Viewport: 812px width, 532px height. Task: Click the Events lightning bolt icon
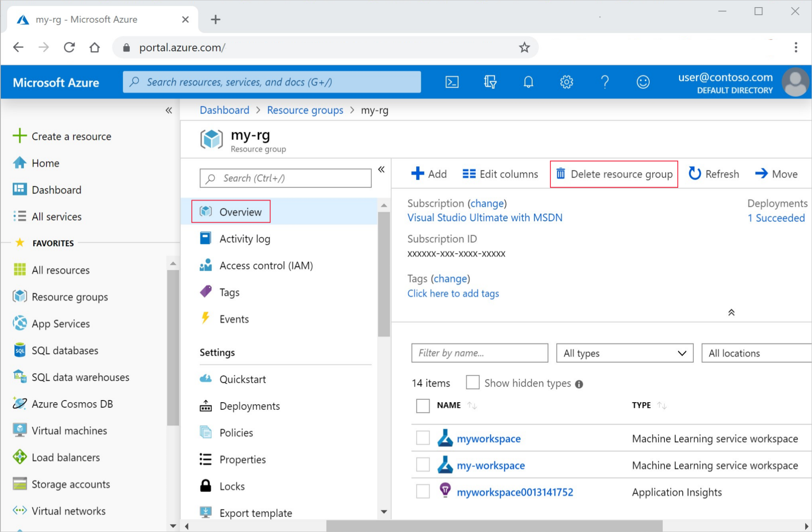(206, 319)
